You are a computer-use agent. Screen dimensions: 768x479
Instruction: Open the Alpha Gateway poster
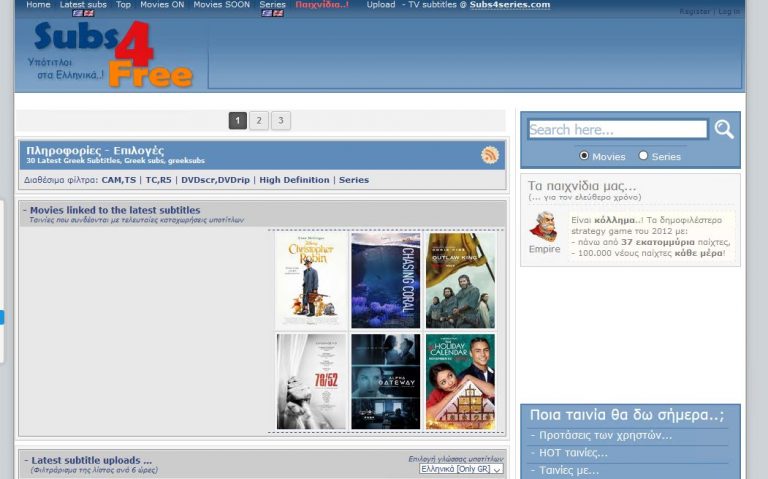(385, 382)
